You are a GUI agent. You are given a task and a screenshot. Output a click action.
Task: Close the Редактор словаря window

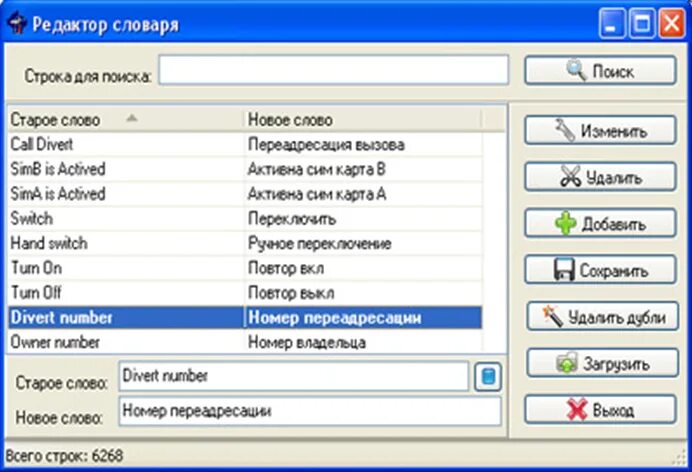click(x=672, y=23)
